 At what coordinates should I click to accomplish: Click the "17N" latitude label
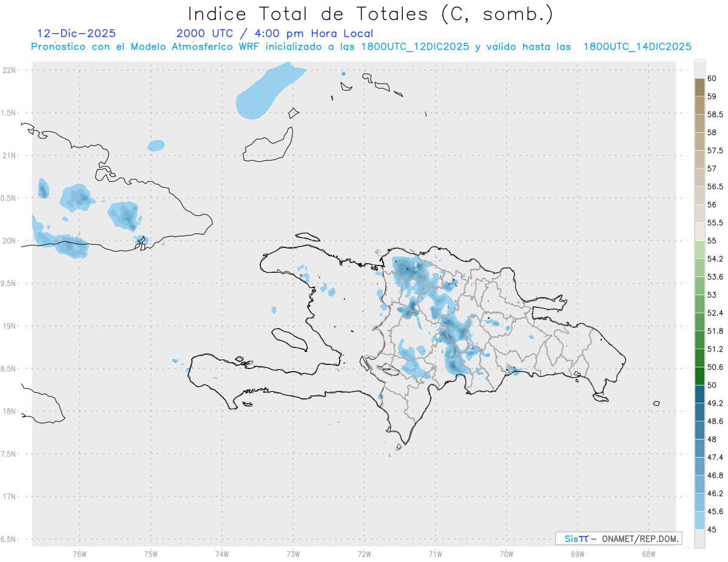(x=10, y=497)
